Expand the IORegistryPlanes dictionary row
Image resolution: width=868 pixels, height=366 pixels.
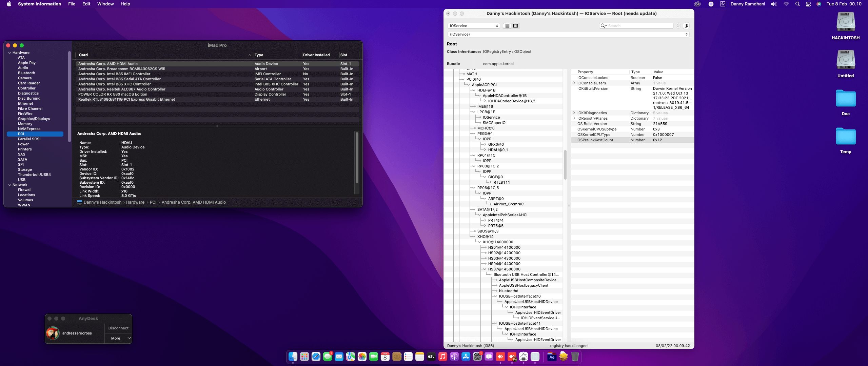pos(574,118)
